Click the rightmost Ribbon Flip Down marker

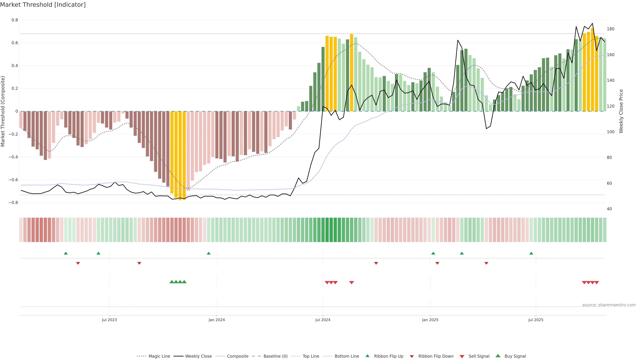click(x=486, y=263)
